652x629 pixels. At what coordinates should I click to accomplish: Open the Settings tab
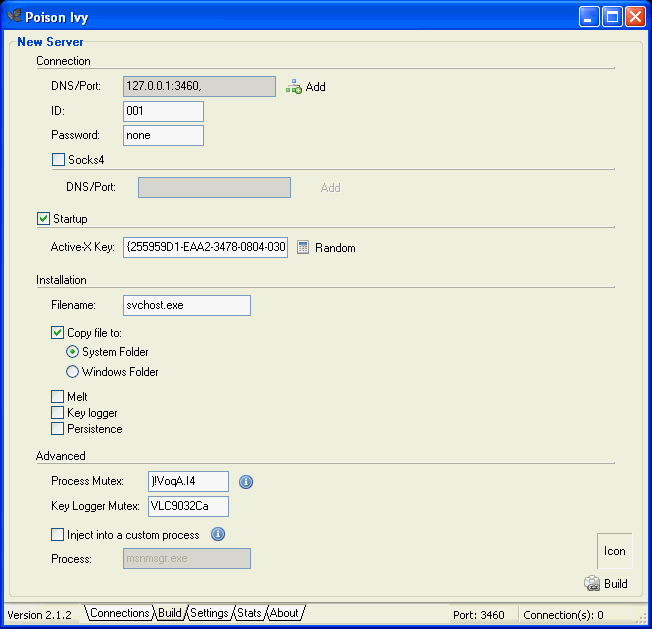[x=209, y=613]
